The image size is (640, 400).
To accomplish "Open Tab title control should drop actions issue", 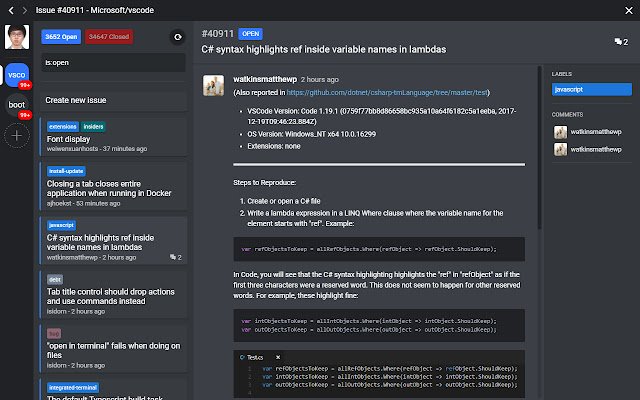I will (111, 296).
